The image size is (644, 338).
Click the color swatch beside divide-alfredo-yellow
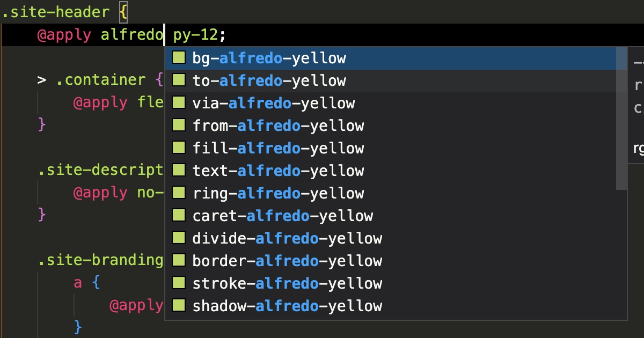click(179, 238)
